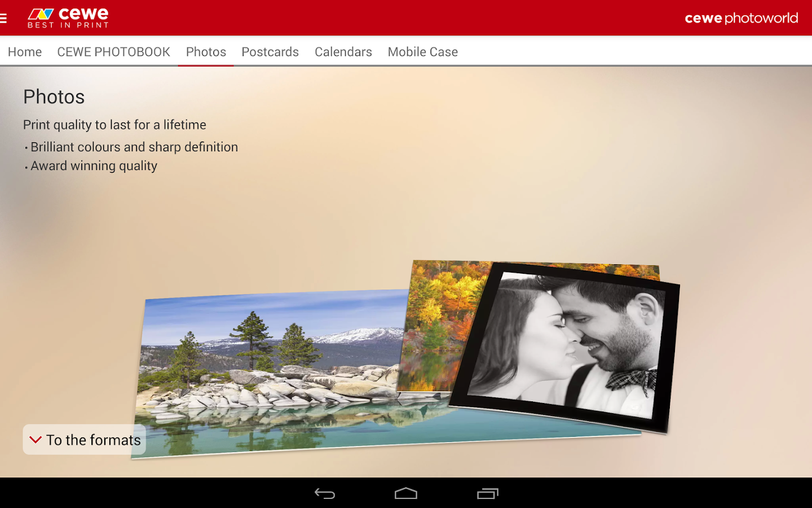Select the lakeside mountain landscape print

click(x=271, y=367)
